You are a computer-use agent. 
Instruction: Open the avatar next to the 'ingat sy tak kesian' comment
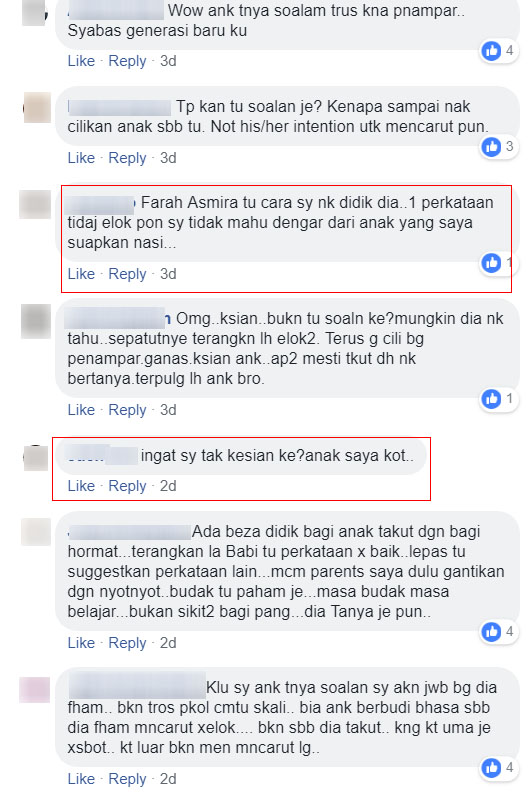[x=36, y=458]
